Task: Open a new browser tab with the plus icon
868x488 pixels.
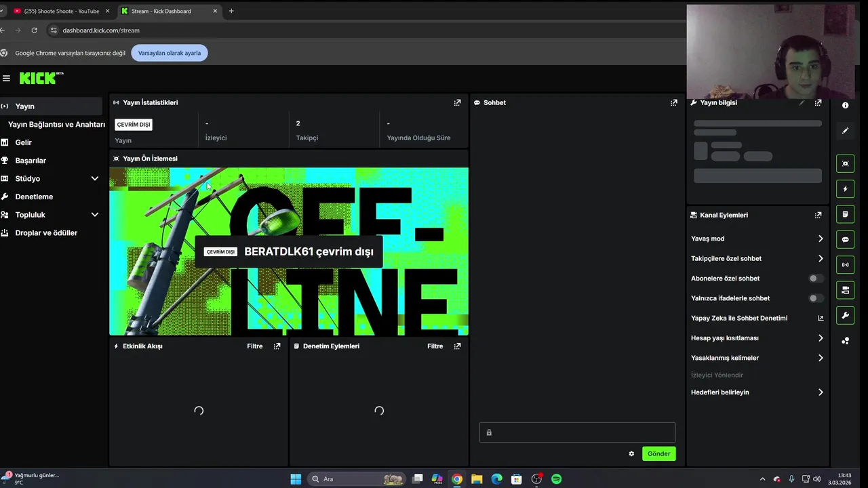Action: 231,11
